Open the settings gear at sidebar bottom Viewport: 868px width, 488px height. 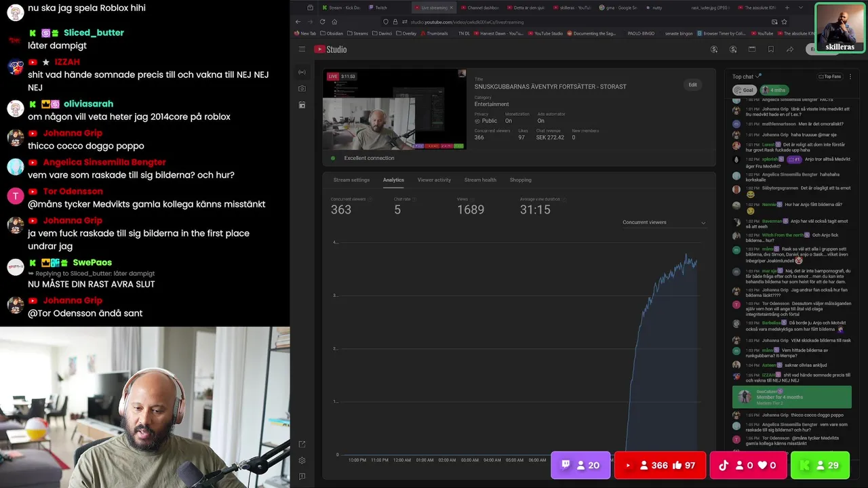click(302, 460)
